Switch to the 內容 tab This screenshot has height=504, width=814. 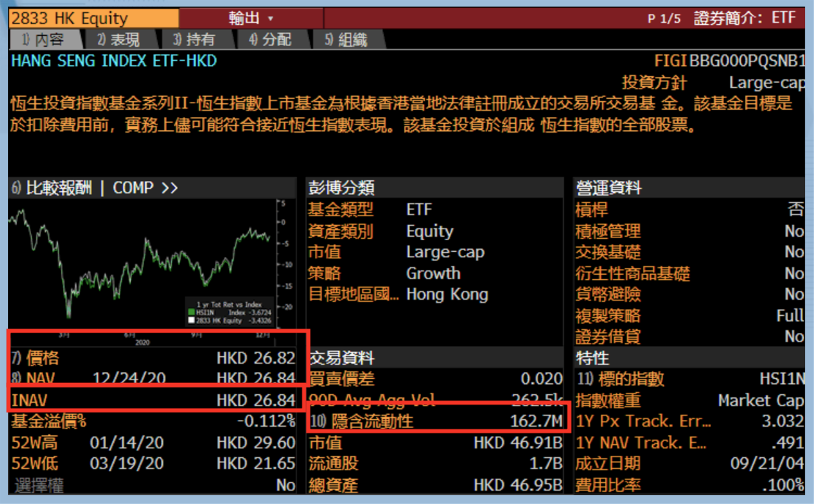45,40
